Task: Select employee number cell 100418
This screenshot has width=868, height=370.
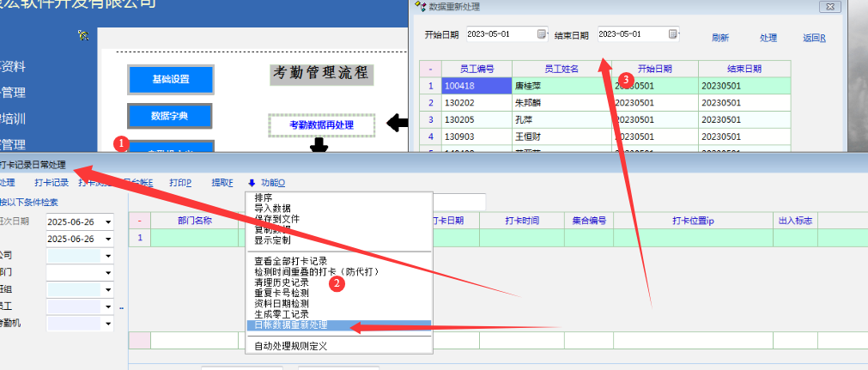Action: coord(476,86)
